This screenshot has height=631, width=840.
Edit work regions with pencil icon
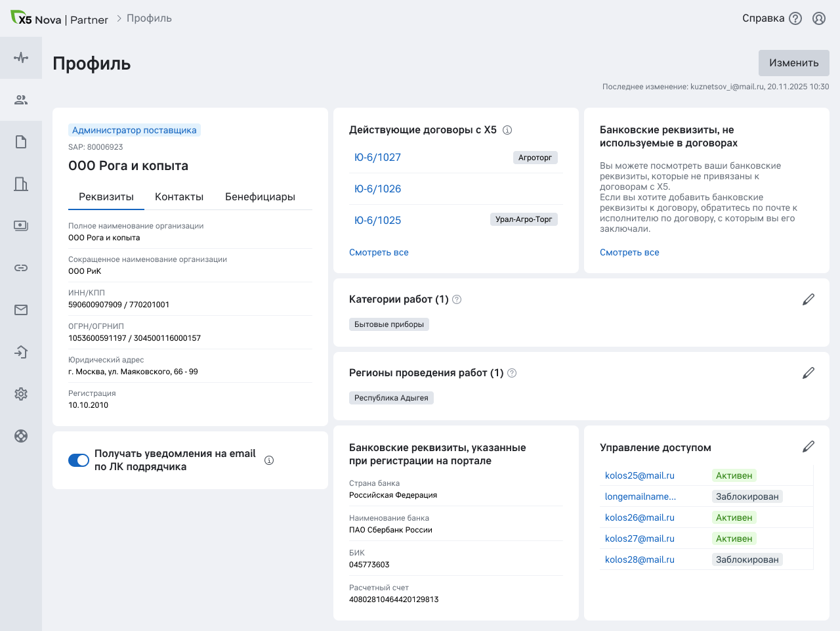coord(808,373)
